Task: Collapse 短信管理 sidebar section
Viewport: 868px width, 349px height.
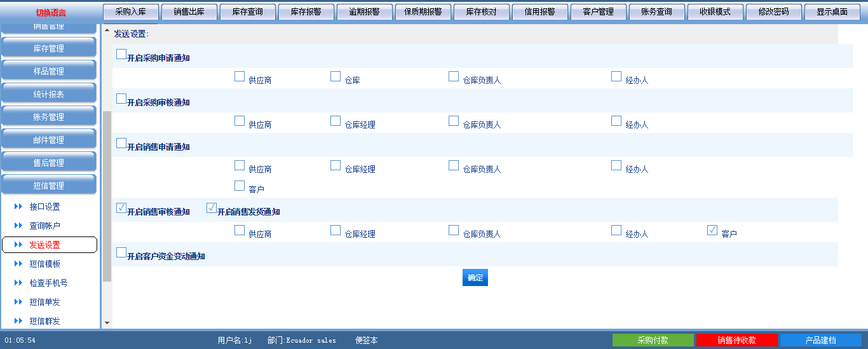Action: point(49,186)
